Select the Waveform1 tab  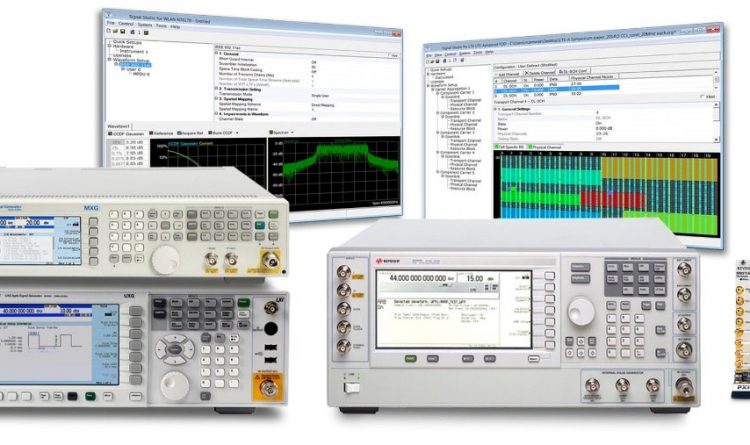118,126
